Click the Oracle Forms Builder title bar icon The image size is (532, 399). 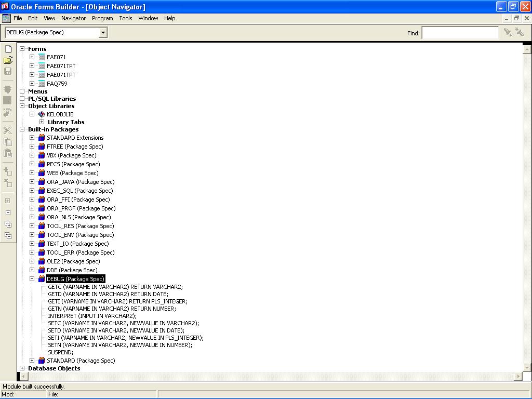coord(5,7)
